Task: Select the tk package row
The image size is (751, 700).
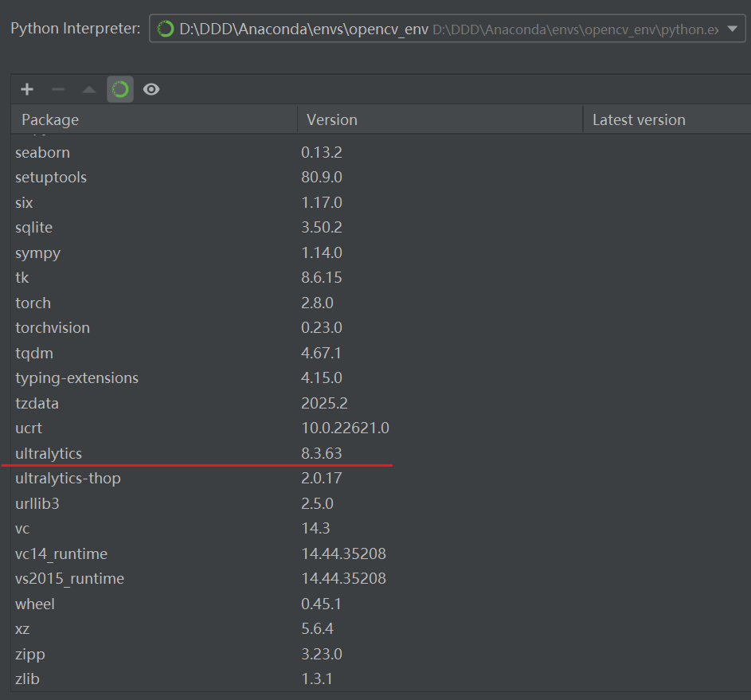Action: point(381,278)
